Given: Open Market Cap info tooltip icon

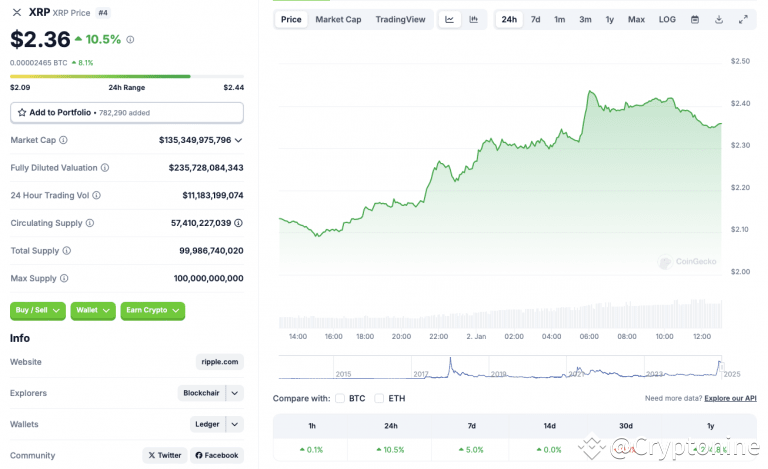Looking at the screenshot, I should click(x=64, y=140).
